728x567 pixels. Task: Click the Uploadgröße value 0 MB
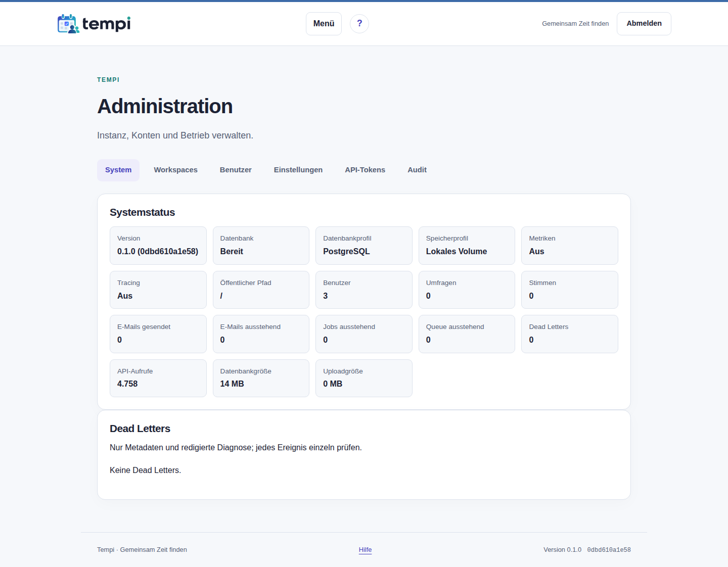[333, 384]
